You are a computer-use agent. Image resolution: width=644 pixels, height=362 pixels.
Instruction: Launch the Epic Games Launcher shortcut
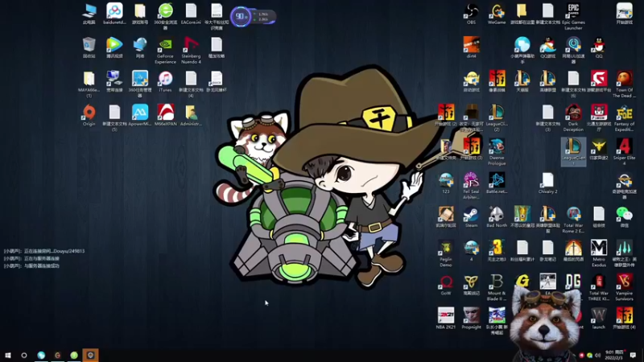[x=573, y=16]
